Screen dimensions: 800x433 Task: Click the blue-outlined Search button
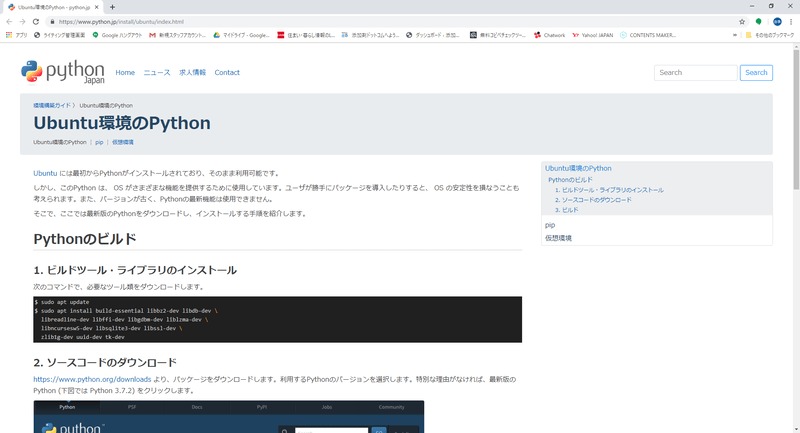coord(756,72)
